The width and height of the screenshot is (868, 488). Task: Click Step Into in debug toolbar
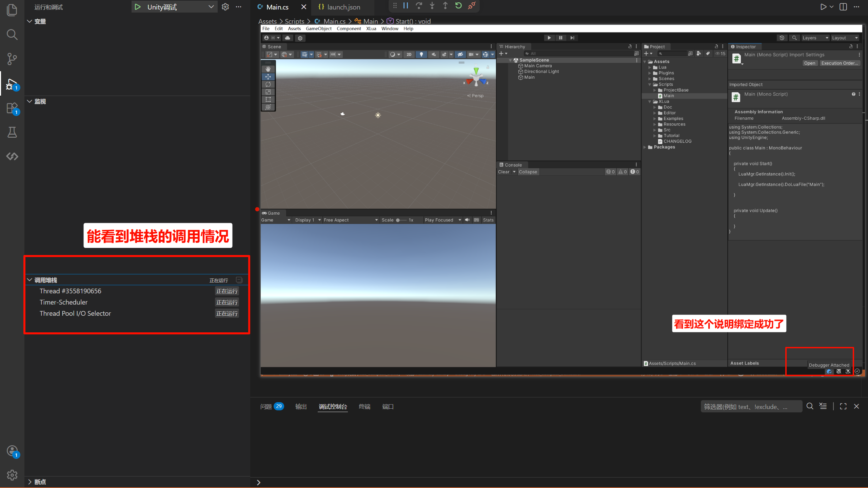tap(432, 6)
